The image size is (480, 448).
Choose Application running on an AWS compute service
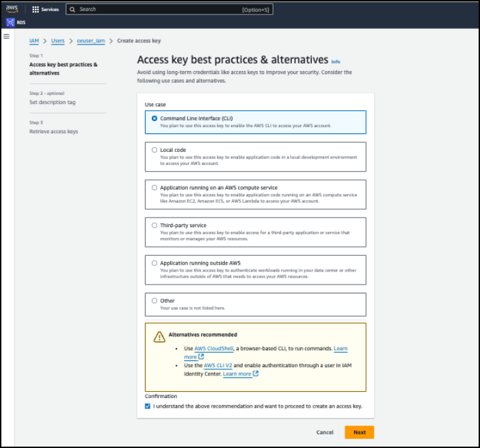155,187
